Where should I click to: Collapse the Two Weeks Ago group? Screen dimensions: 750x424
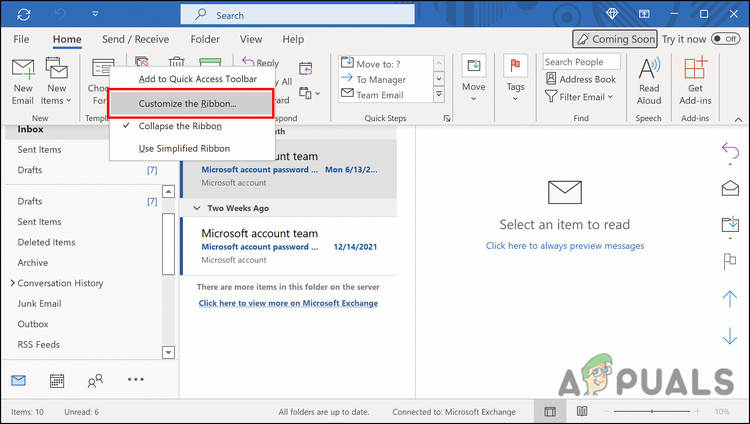click(x=196, y=208)
